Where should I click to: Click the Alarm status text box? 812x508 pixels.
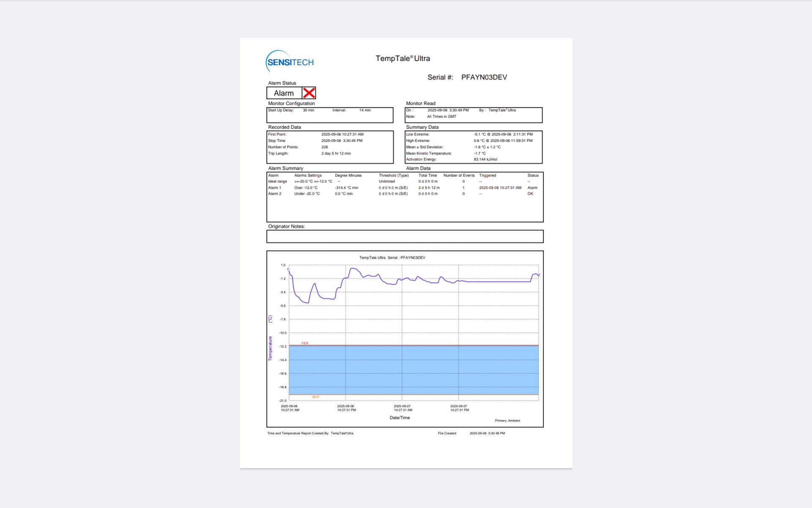(284, 93)
